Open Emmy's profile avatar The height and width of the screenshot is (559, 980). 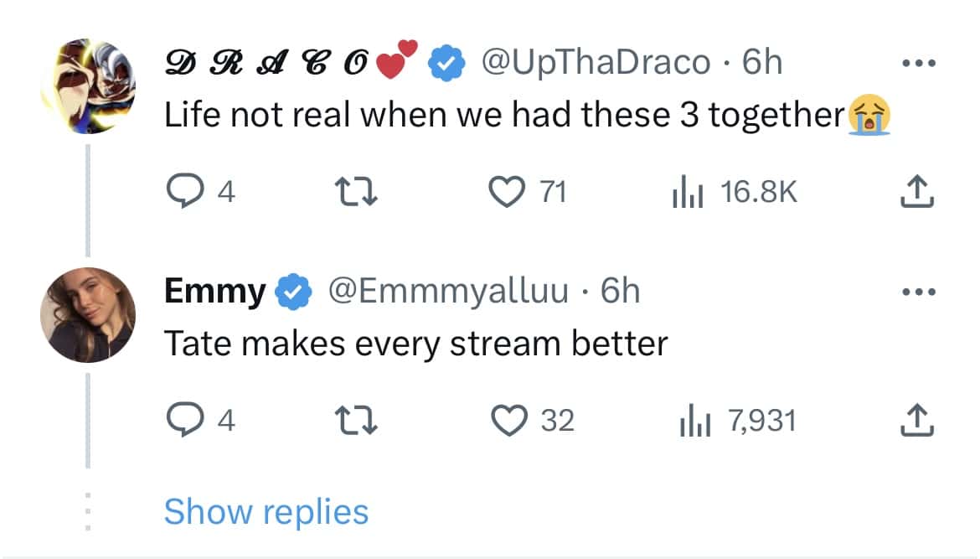tap(87, 314)
